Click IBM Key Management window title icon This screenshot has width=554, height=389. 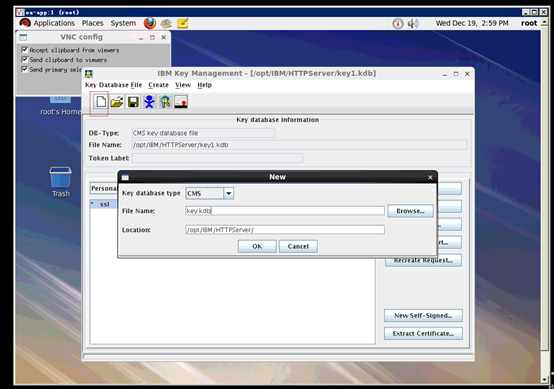click(x=89, y=73)
